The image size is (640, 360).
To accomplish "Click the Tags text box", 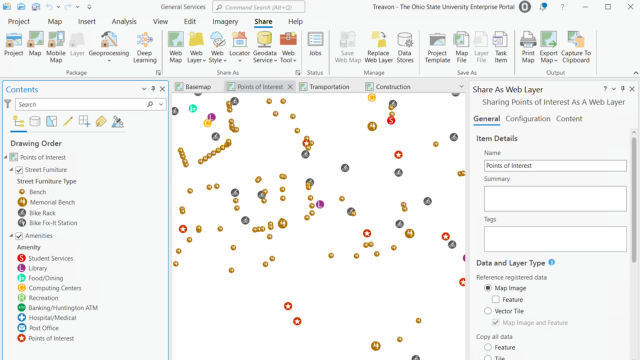I will point(555,239).
